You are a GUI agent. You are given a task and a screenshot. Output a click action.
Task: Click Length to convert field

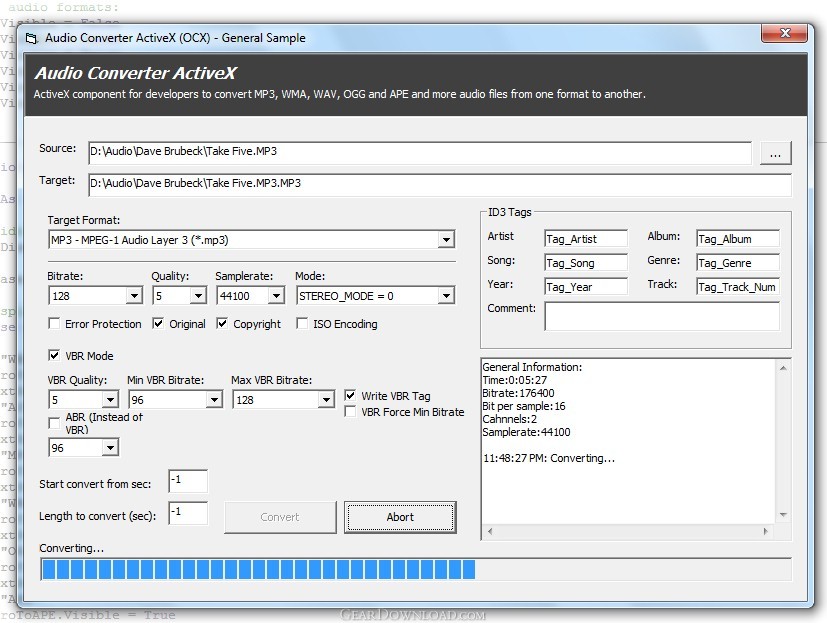tap(188, 513)
